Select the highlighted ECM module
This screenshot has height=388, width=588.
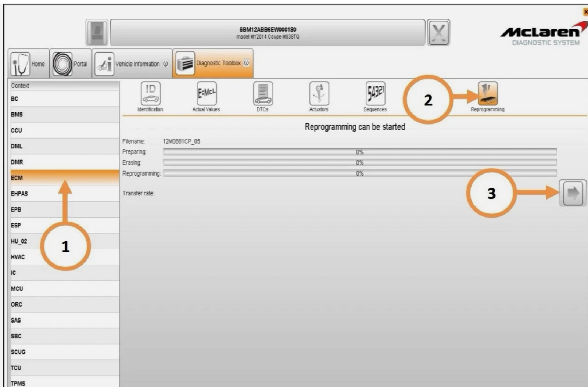click(x=65, y=178)
